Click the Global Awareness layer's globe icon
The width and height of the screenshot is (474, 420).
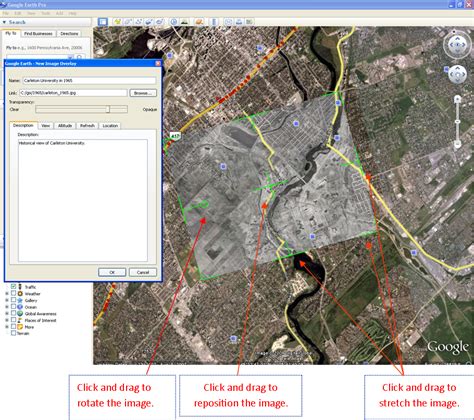tap(20, 314)
